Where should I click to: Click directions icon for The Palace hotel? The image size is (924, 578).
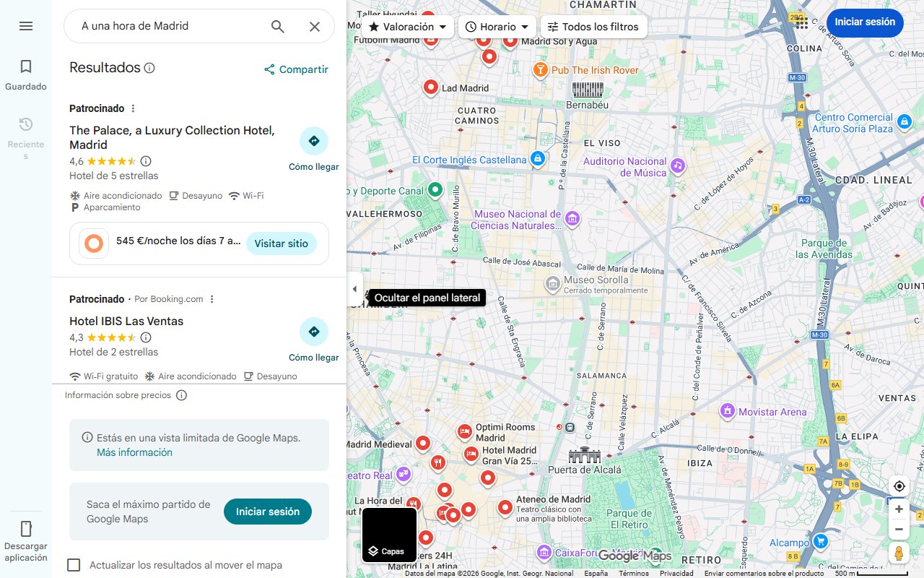pyautogui.click(x=313, y=142)
